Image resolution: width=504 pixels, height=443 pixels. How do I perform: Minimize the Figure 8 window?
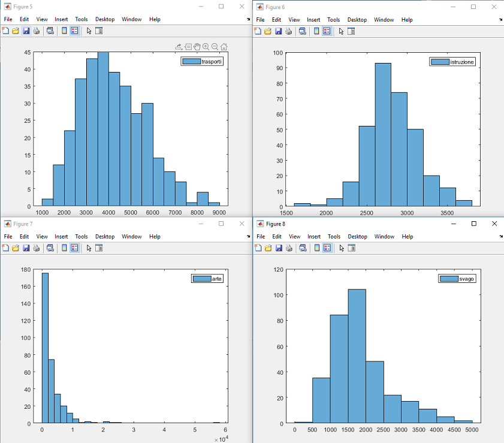[454, 224]
